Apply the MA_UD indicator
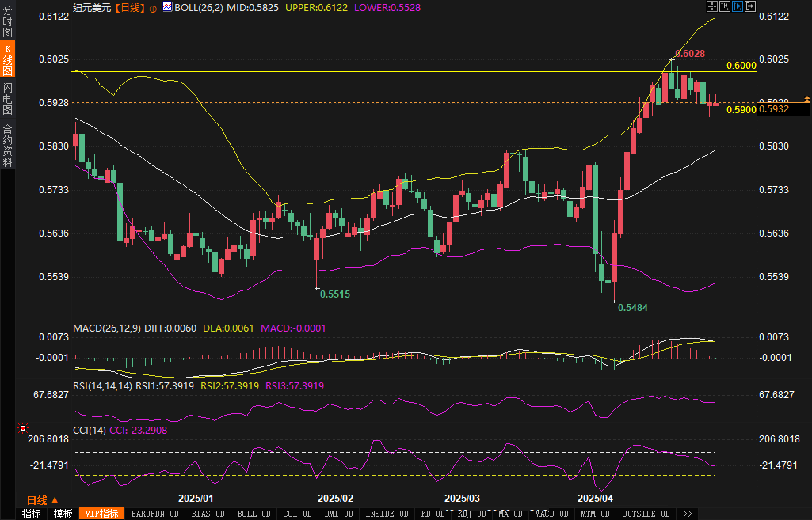Viewport: 812px width, 520px height. 510,514
